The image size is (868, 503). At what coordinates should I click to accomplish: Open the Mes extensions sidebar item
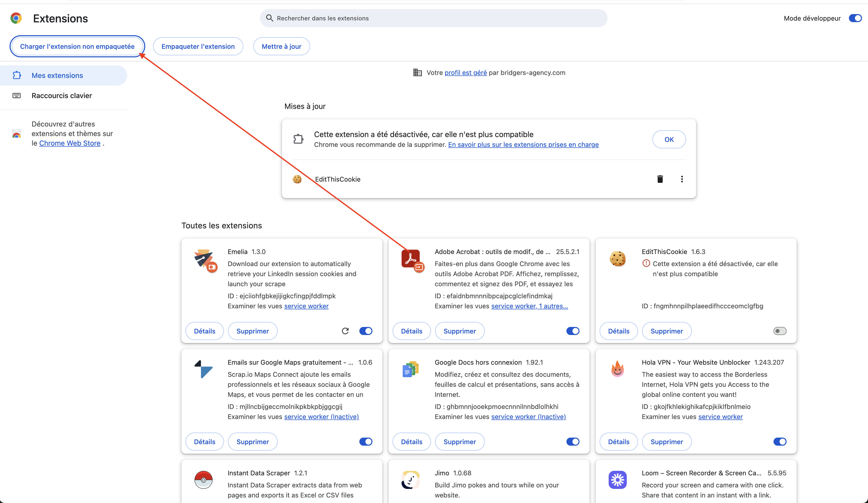tap(57, 75)
